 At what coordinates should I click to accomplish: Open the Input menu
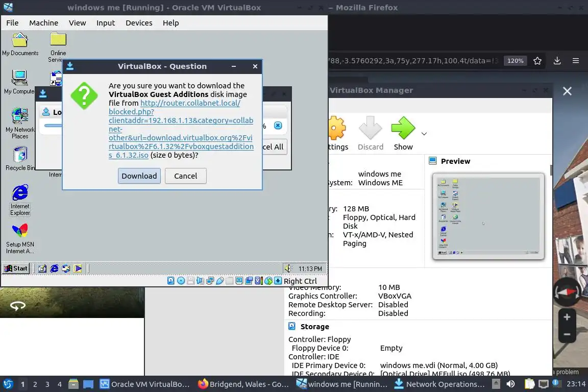pos(106,23)
